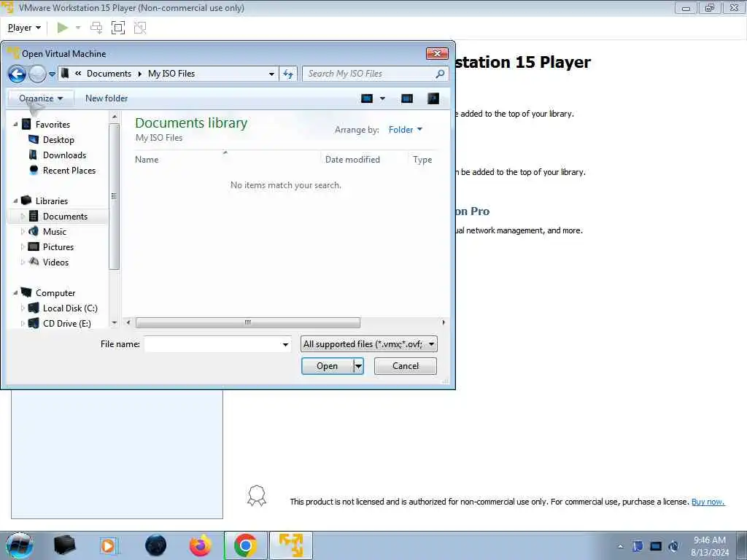Select Local Disk (C:)
This screenshot has width=747, height=560.
(x=70, y=308)
